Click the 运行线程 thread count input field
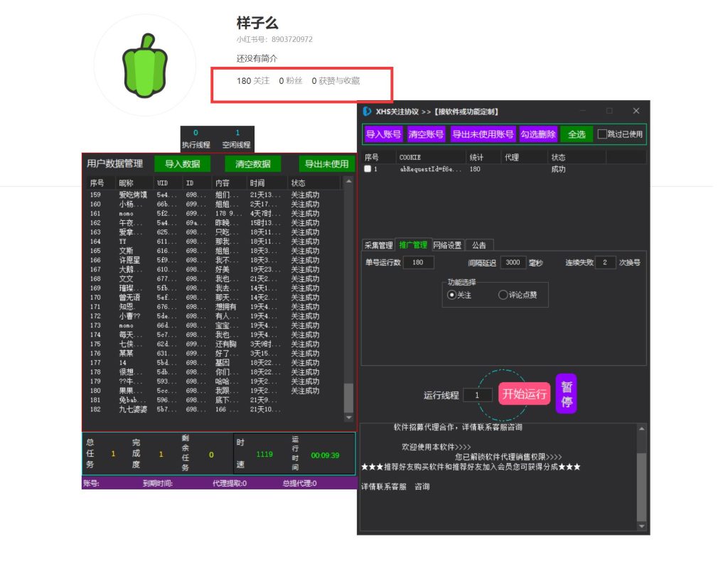Viewport: 728px width, 569px height. click(x=477, y=394)
